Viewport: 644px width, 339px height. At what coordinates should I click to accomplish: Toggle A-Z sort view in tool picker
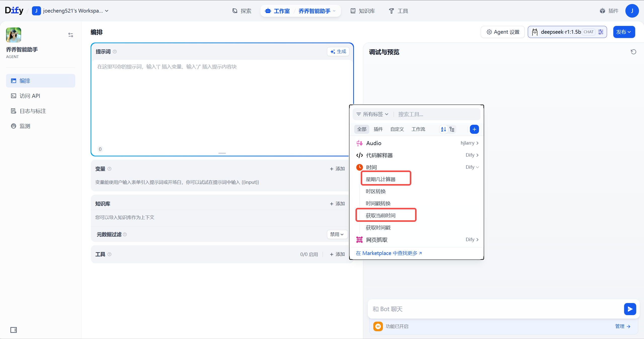444,129
